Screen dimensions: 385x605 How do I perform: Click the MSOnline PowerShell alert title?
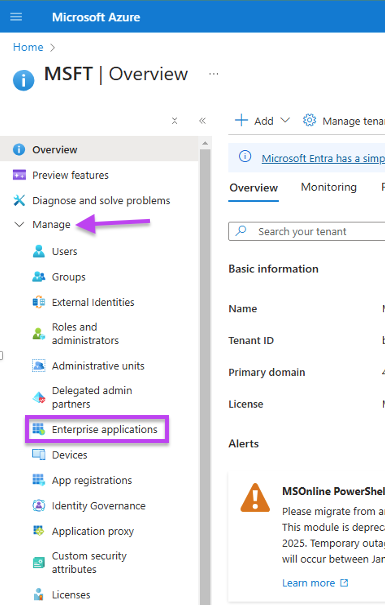coord(333,491)
